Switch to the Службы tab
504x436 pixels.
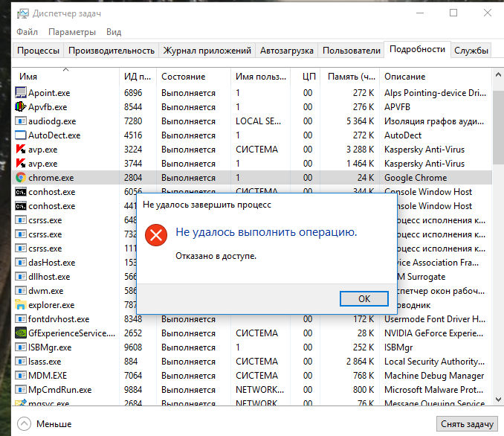pos(471,51)
